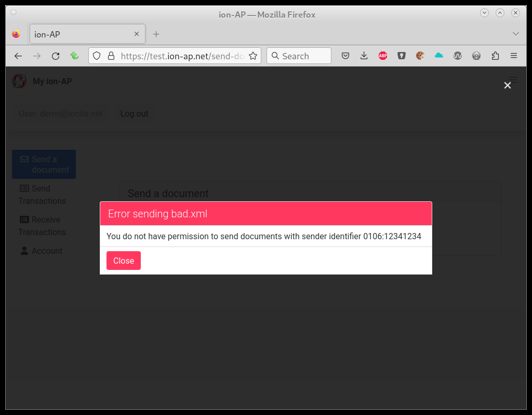Click the User: demo@ionite.net label
This screenshot has height=415, width=532.
pos(61,113)
